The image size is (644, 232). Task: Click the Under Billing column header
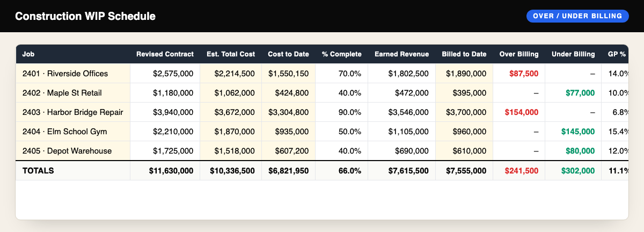point(573,54)
